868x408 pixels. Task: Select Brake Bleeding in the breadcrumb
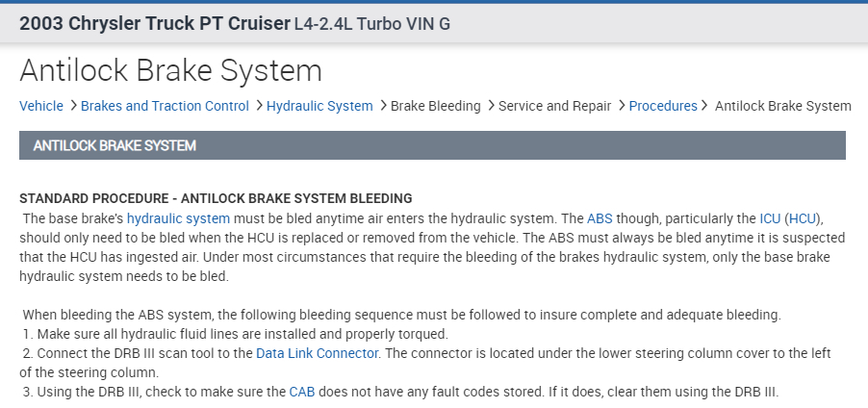click(x=435, y=106)
